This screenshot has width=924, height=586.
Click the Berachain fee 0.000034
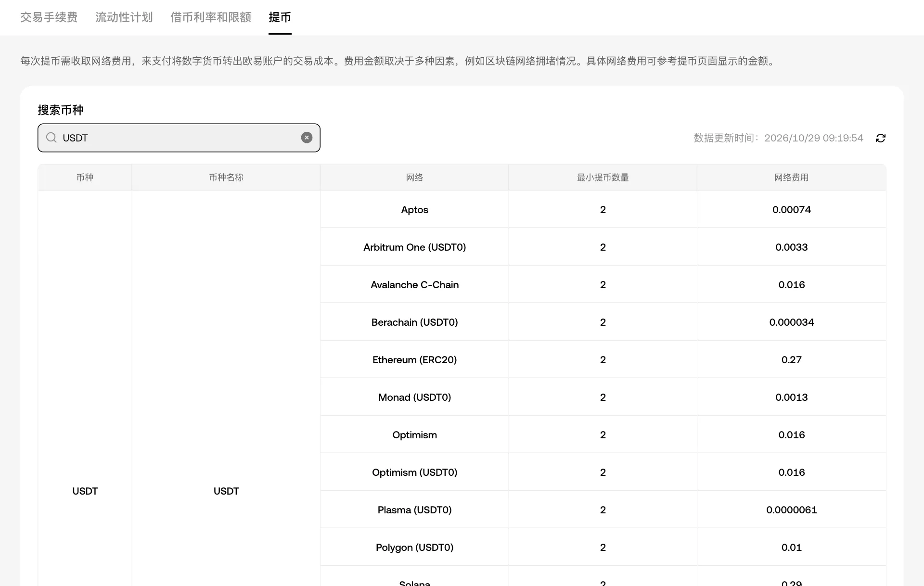coord(792,322)
